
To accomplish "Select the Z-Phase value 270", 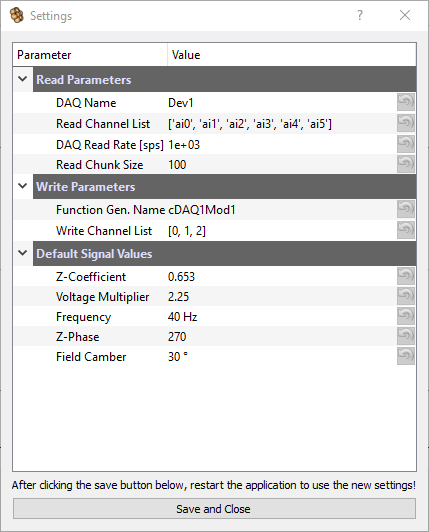I will pyautogui.click(x=177, y=337).
